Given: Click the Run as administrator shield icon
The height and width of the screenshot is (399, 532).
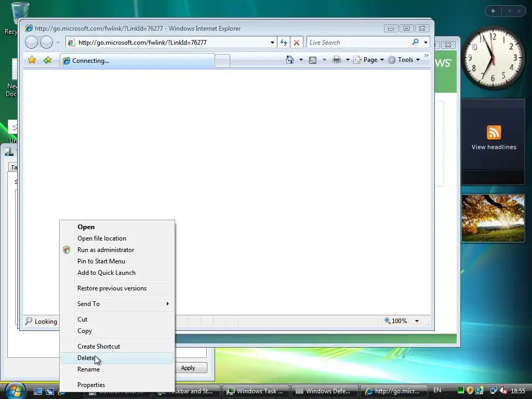Looking at the screenshot, I should coord(66,250).
